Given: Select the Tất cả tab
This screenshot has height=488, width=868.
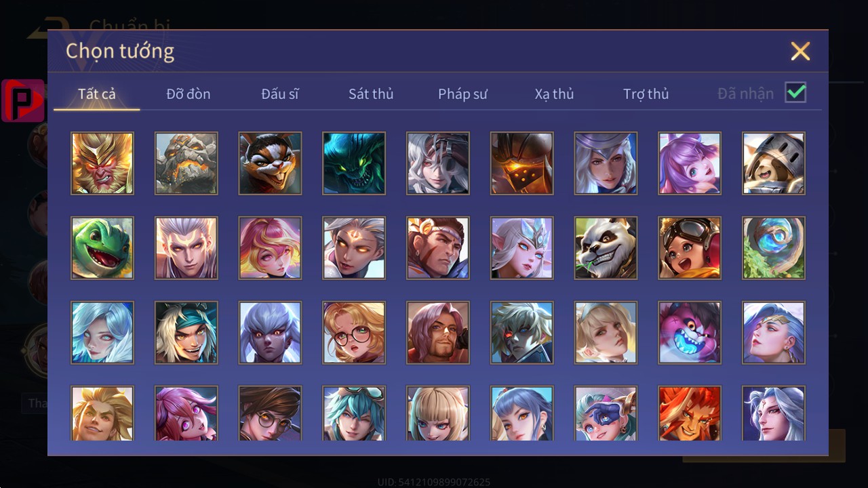Looking at the screenshot, I should [97, 94].
